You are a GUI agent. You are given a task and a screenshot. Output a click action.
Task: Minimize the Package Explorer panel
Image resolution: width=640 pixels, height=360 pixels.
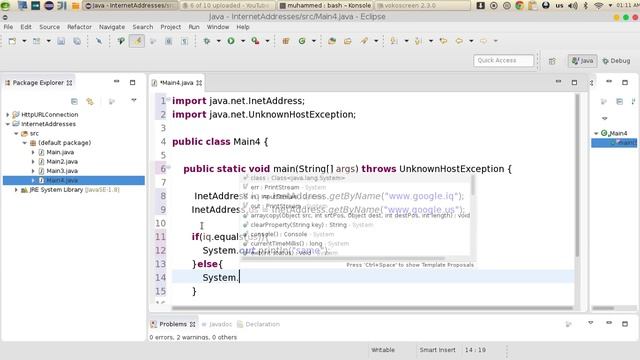[x=116, y=82]
